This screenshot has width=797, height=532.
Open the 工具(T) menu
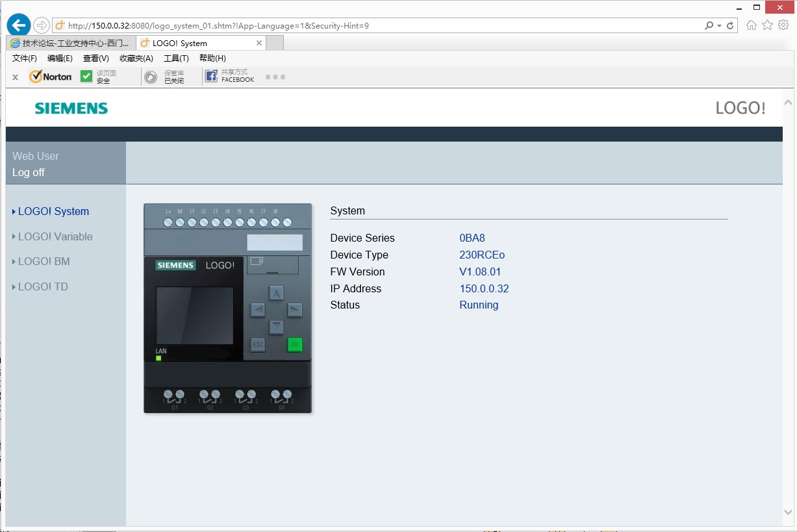[176, 58]
